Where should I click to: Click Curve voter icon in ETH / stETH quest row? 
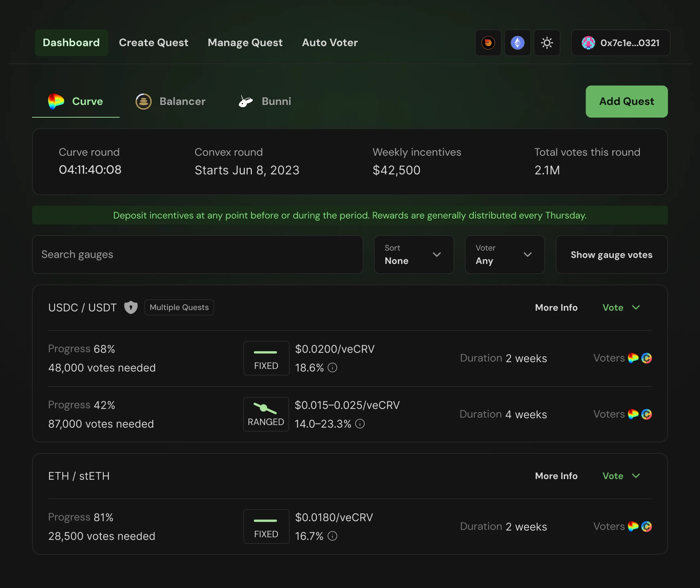coord(633,527)
